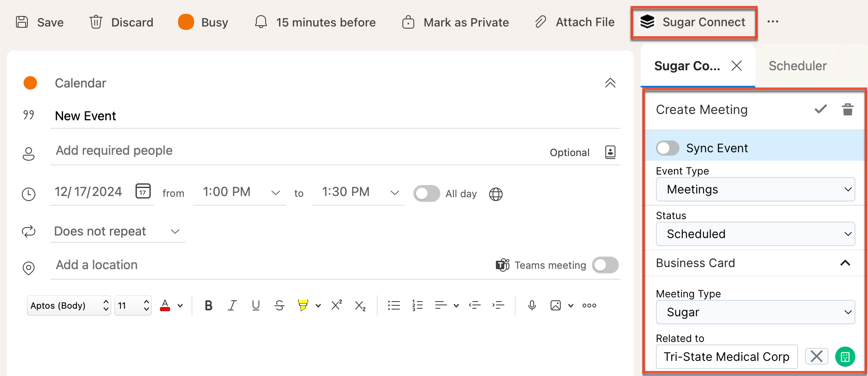
Task: Turn on the All day toggle
Action: pyautogui.click(x=426, y=193)
